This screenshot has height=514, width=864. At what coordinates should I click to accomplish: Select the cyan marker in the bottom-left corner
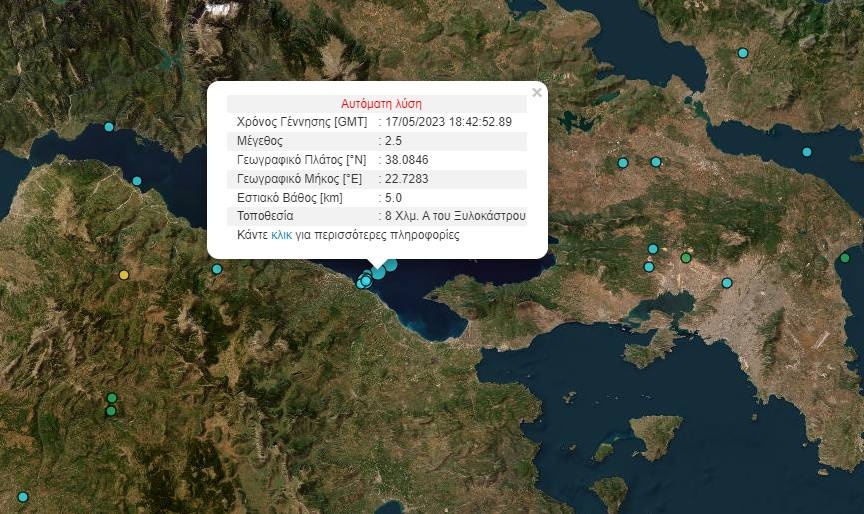tap(23, 497)
